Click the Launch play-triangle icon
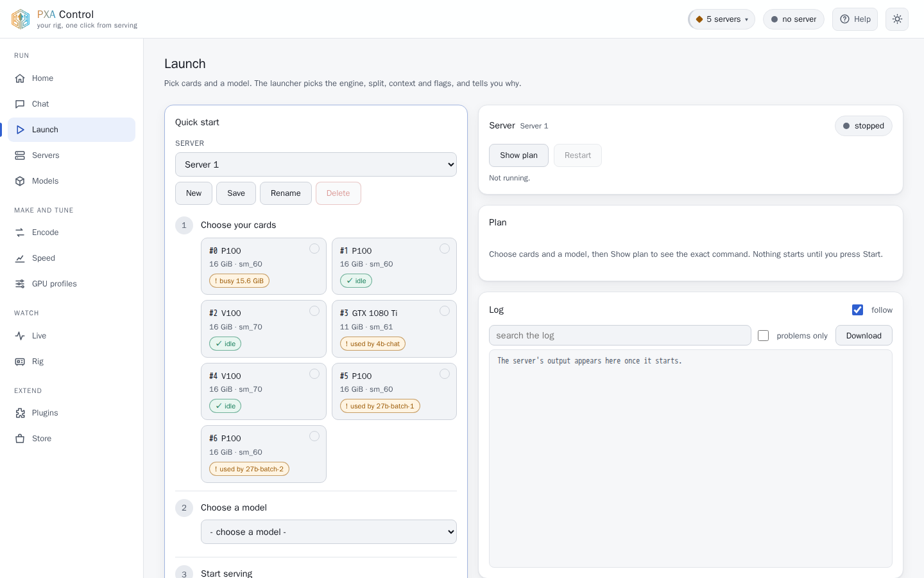924x578 pixels. [x=20, y=130]
